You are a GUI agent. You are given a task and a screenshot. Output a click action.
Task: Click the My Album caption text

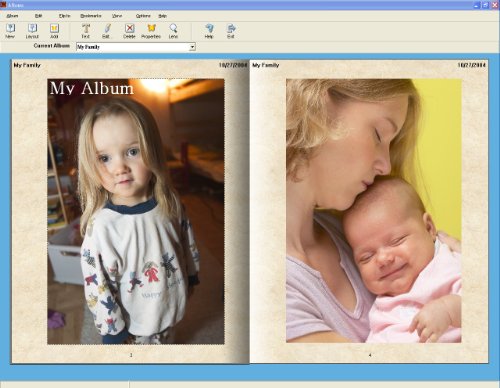(92, 88)
